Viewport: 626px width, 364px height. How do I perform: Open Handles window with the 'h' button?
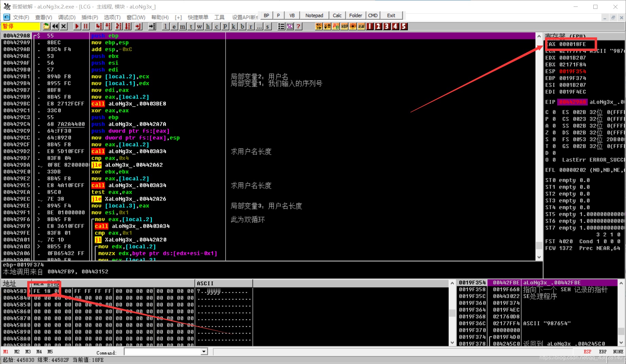pyautogui.click(x=208, y=27)
